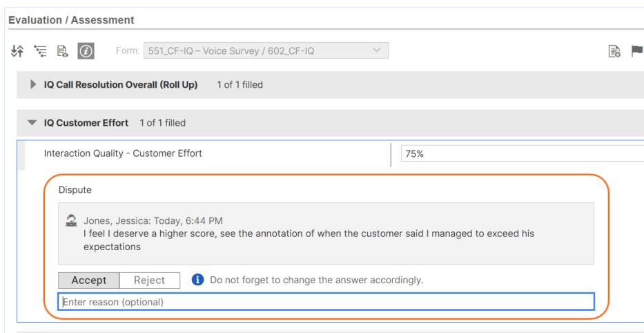
Task: Select Reject for the dispute
Action: (x=150, y=280)
